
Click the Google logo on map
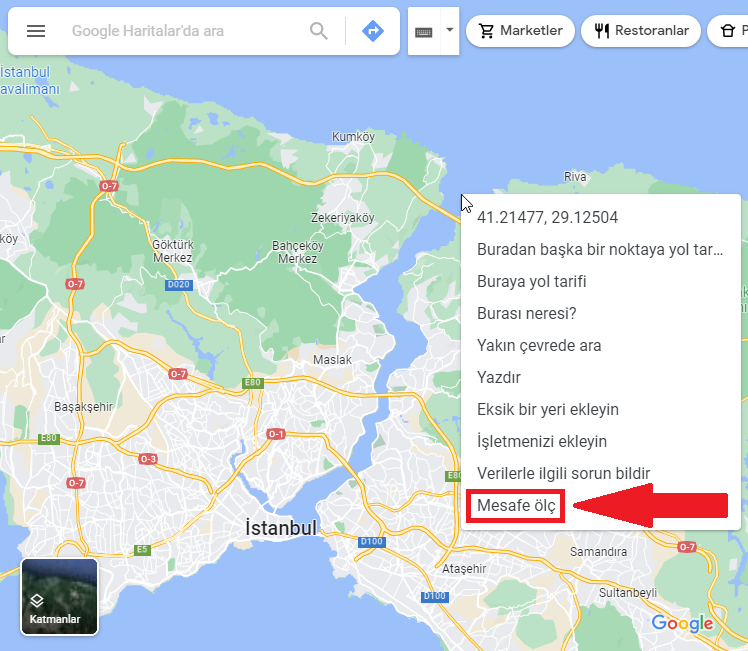coord(682,623)
